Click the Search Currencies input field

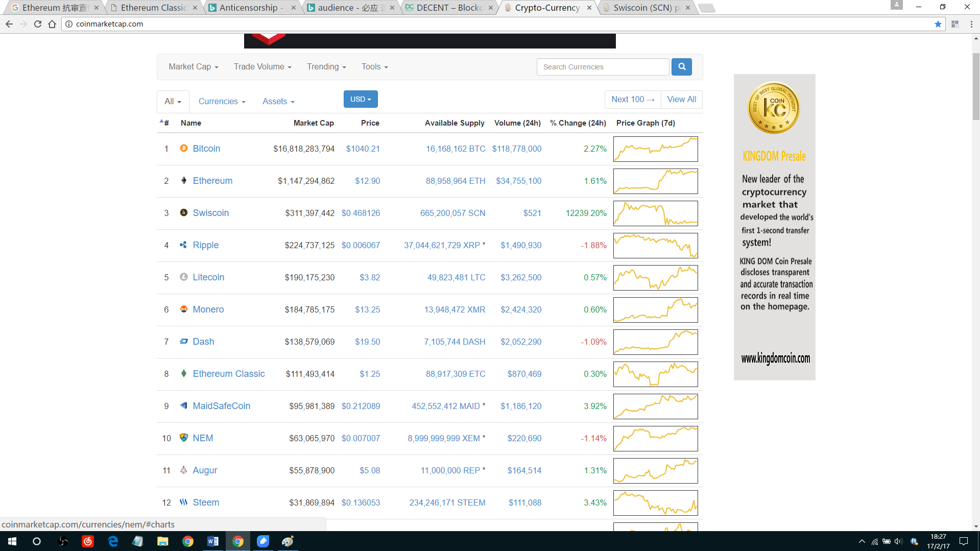point(603,67)
